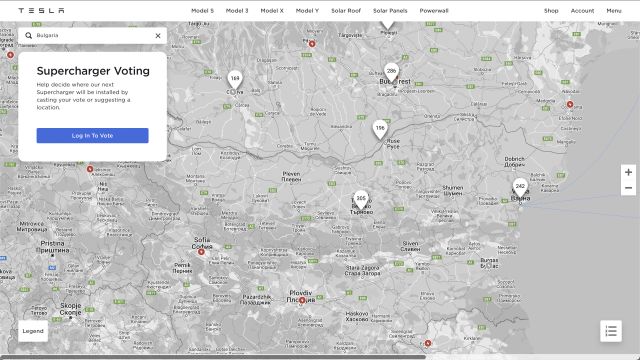This screenshot has height=360, width=640.
Task: Click red Supercharger marker on Black Sea coast
Action: click(570, 104)
